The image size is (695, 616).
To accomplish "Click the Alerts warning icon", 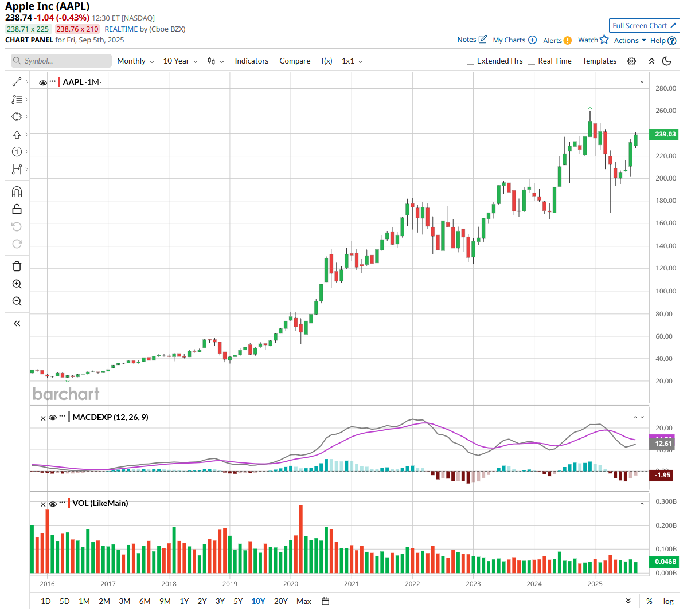I will [x=567, y=40].
